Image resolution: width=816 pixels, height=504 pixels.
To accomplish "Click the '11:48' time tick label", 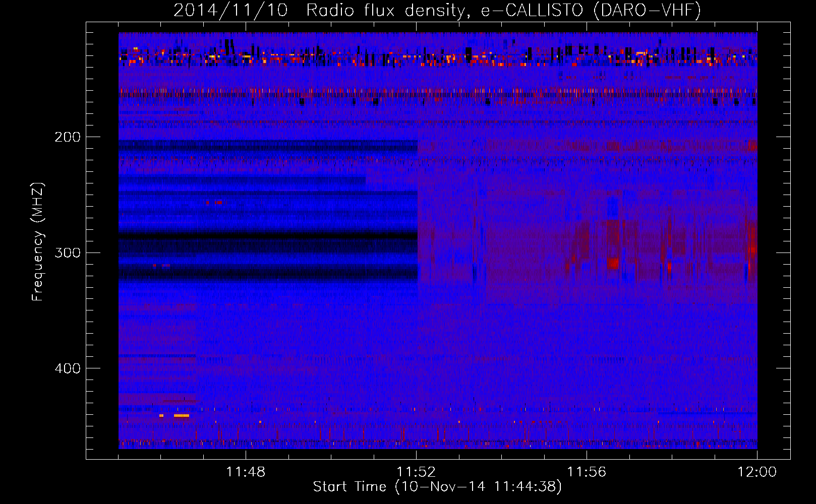I will 246,472.
